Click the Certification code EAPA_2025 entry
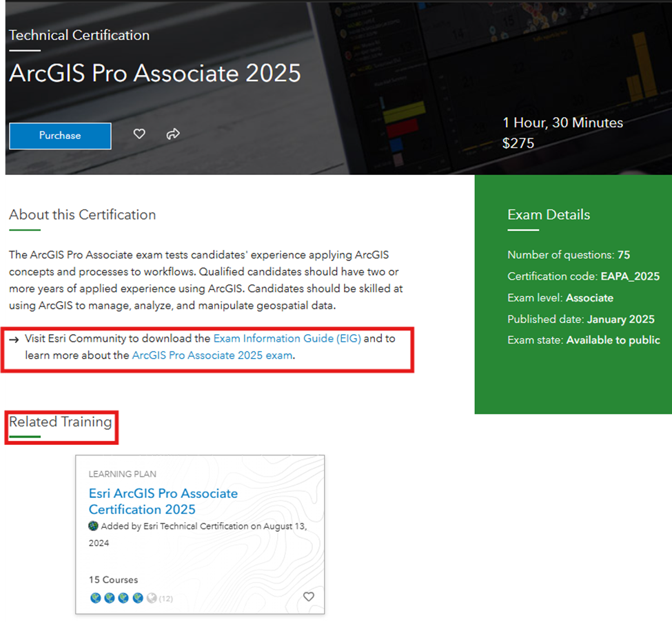This screenshot has height=622, width=672. (583, 276)
